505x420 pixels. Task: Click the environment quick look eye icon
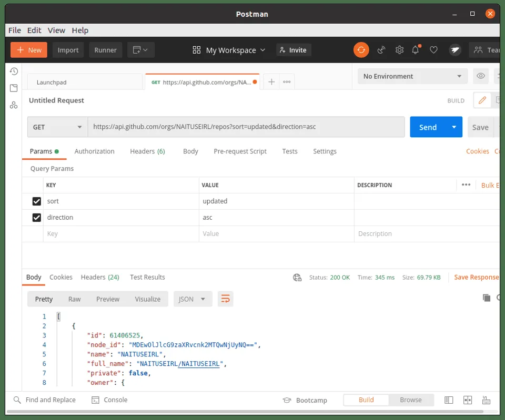(x=480, y=76)
